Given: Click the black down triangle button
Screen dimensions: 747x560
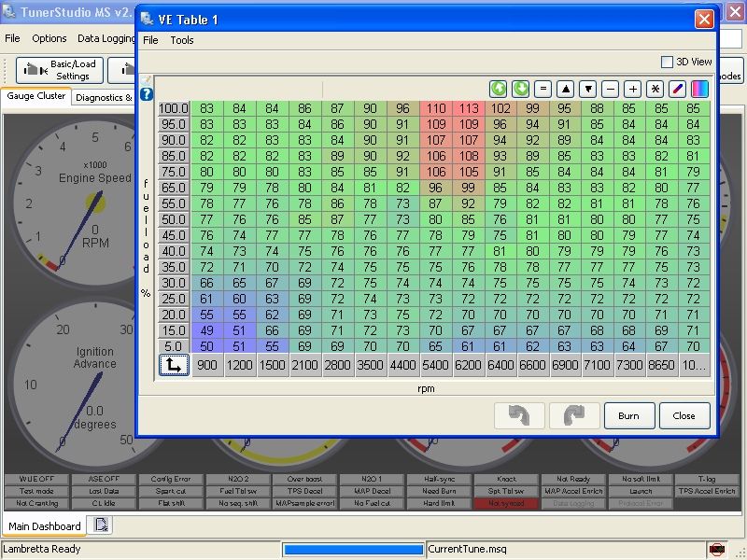Looking at the screenshot, I should point(587,89).
